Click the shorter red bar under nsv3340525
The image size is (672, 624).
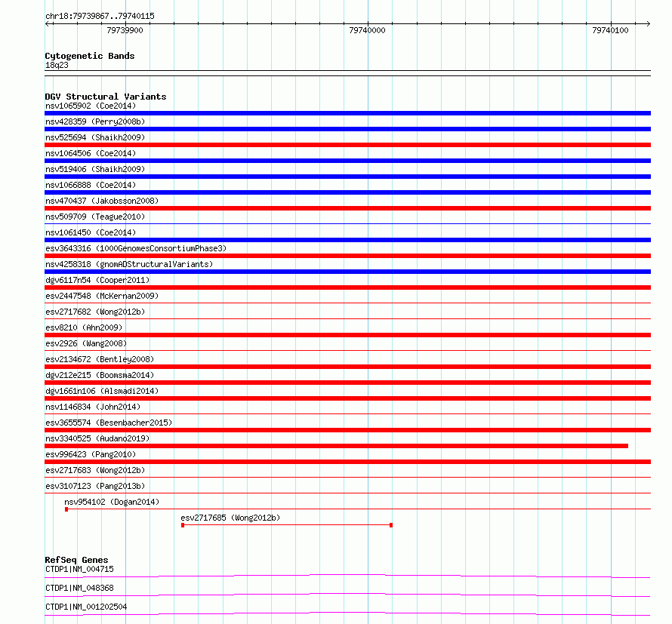pos(337,446)
